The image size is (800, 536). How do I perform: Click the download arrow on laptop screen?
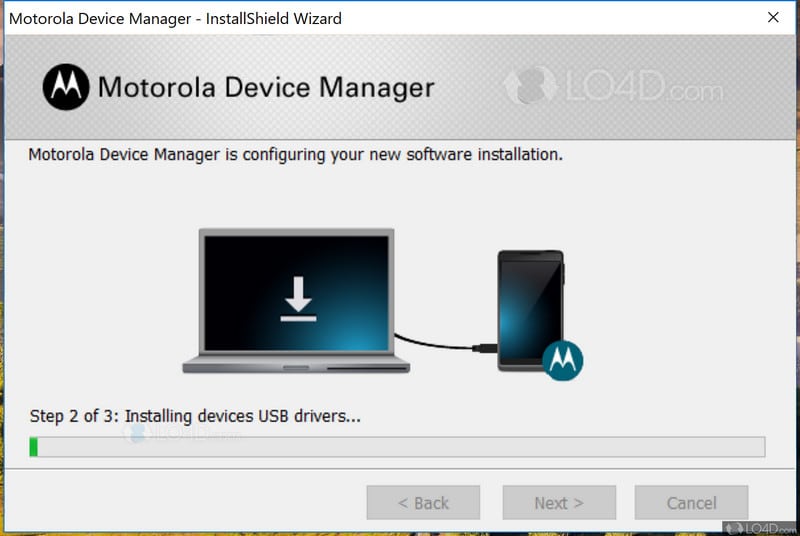(x=298, y=299)
